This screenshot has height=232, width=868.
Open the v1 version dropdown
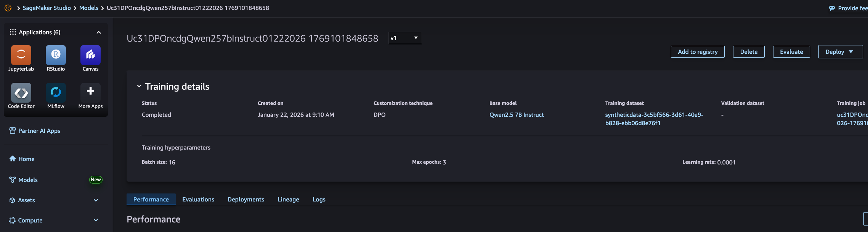[x=405, y=38]
